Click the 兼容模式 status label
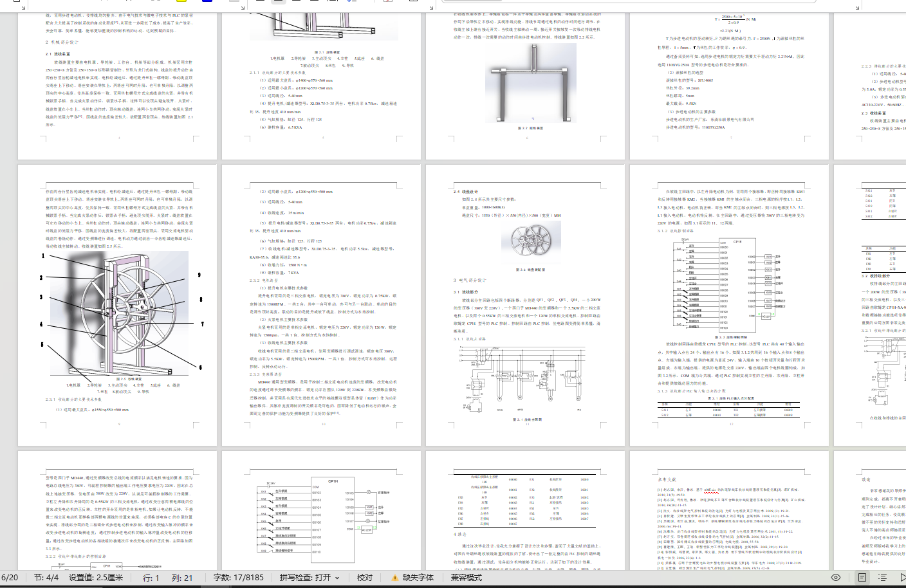 466,578
